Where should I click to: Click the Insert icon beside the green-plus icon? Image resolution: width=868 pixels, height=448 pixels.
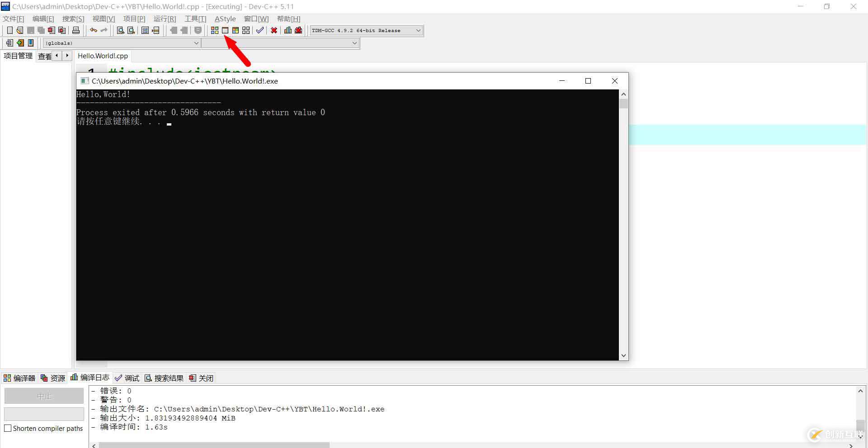coord(9,43)
